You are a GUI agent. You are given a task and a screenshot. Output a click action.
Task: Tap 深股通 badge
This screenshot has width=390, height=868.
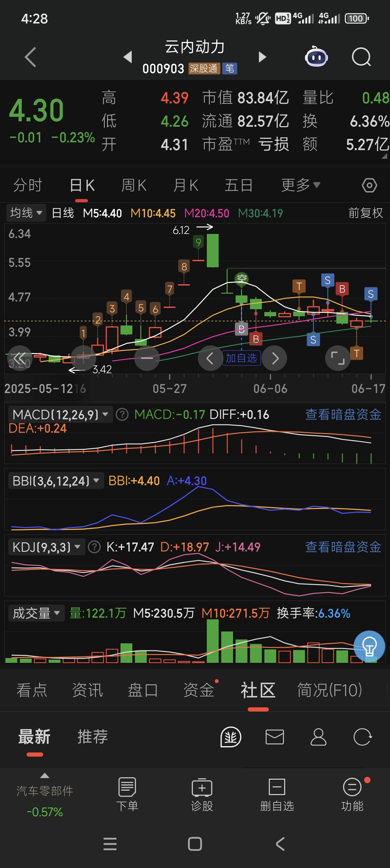[204, 68]
